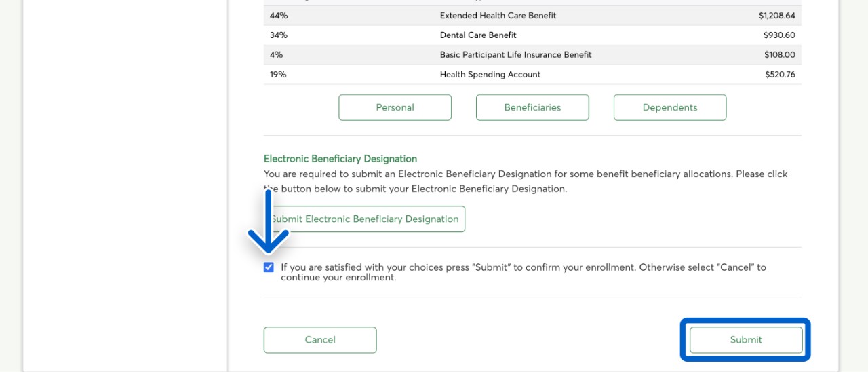This screenshot has width=868, height=372.
Task: Select the $520.76 amount cell
Action: (x=780, y=75)
